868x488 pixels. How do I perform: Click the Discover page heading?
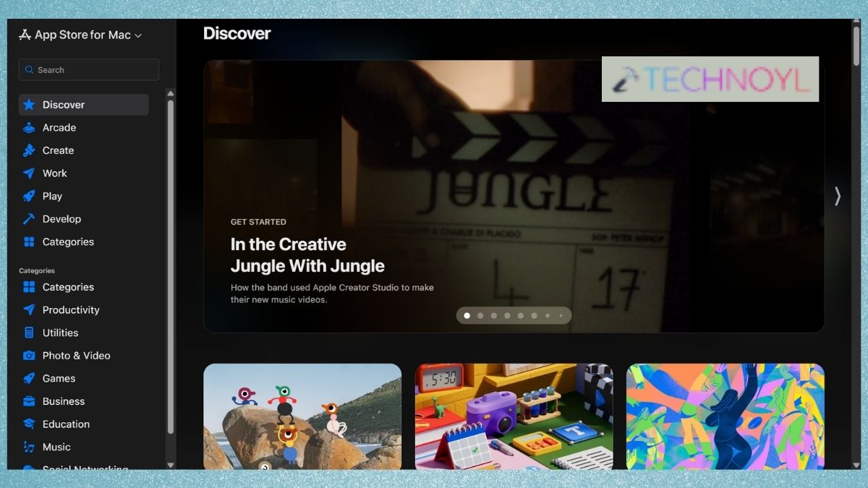pos(237,33)
